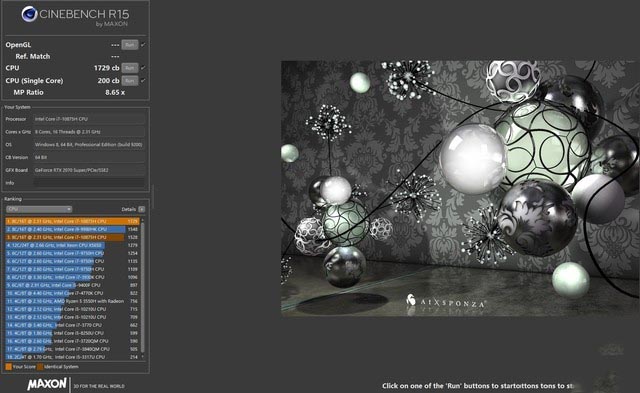Click the scroll down arrow of ranking list
This screenshot has height=393, width=640.
coord(142,357)
